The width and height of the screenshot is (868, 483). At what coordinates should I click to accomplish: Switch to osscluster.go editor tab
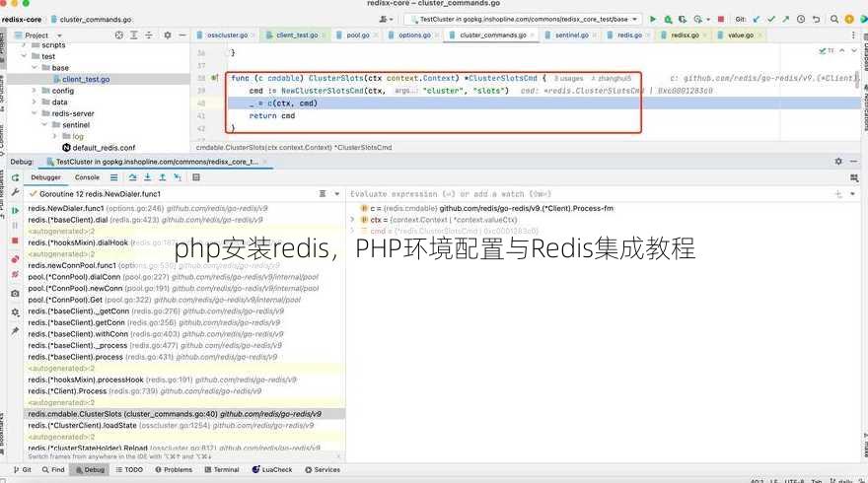(225, 34)
